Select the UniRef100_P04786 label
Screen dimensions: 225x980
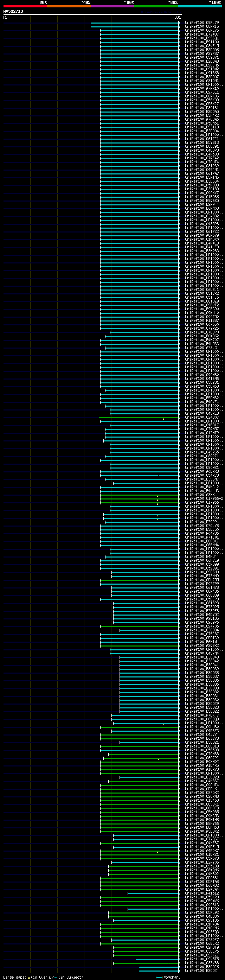[x=202, y=533]
